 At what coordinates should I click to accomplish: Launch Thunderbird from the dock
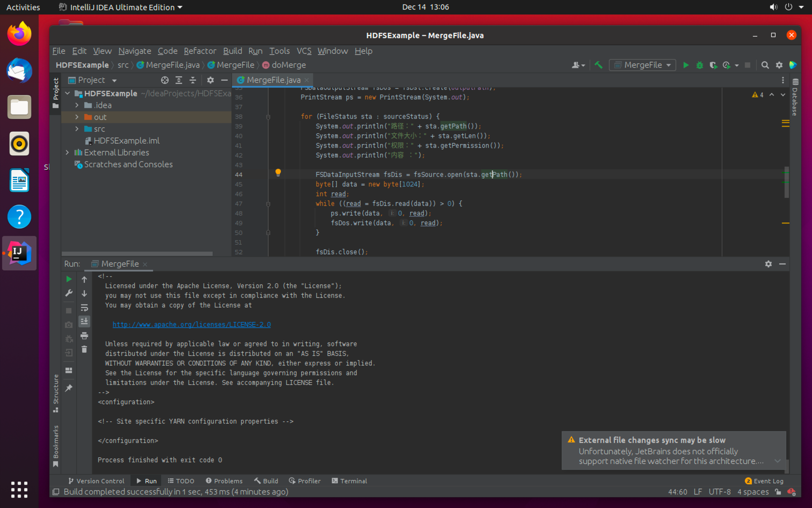click(x=19, y=70)
